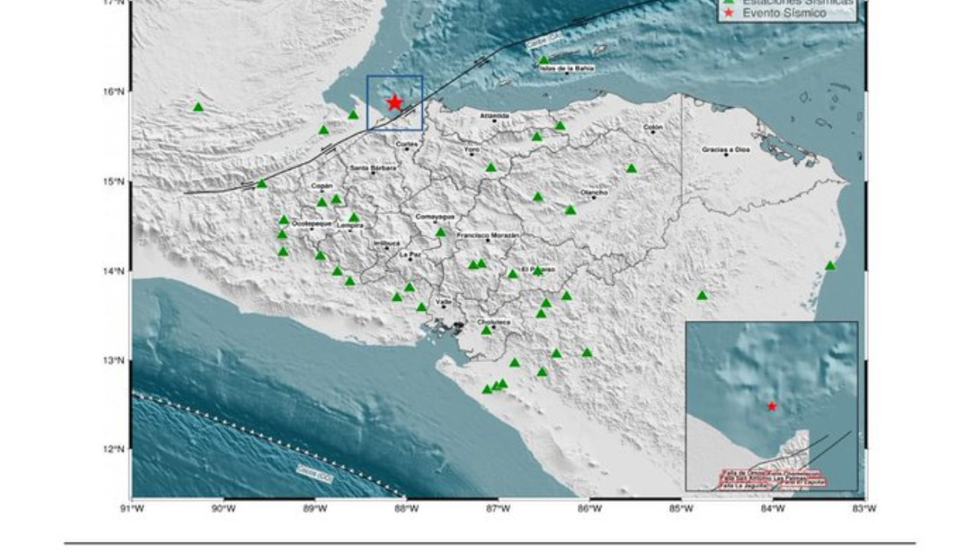Click the Falla La Jagüita label
Screen dimensions: 980x551
click(743, 485)
